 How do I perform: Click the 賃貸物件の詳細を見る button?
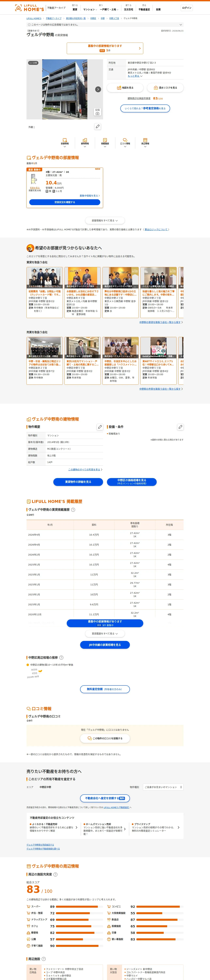click(78, 482)
